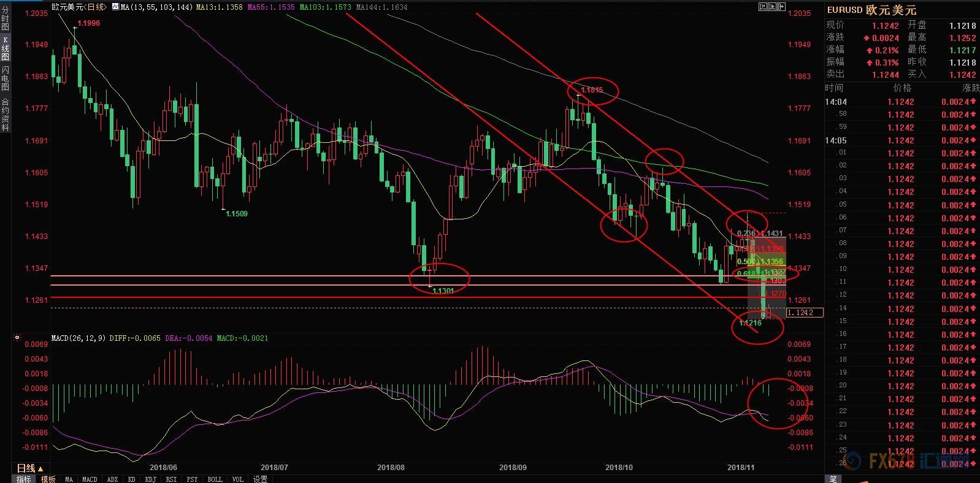Click the 1.1301 low label on chart

tap(443, 291)
